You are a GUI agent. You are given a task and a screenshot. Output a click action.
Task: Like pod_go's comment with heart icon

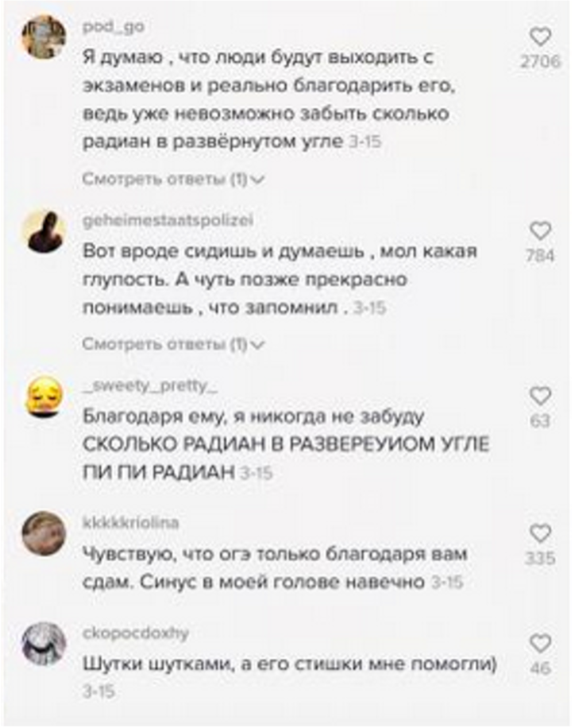tap(540, 37)
